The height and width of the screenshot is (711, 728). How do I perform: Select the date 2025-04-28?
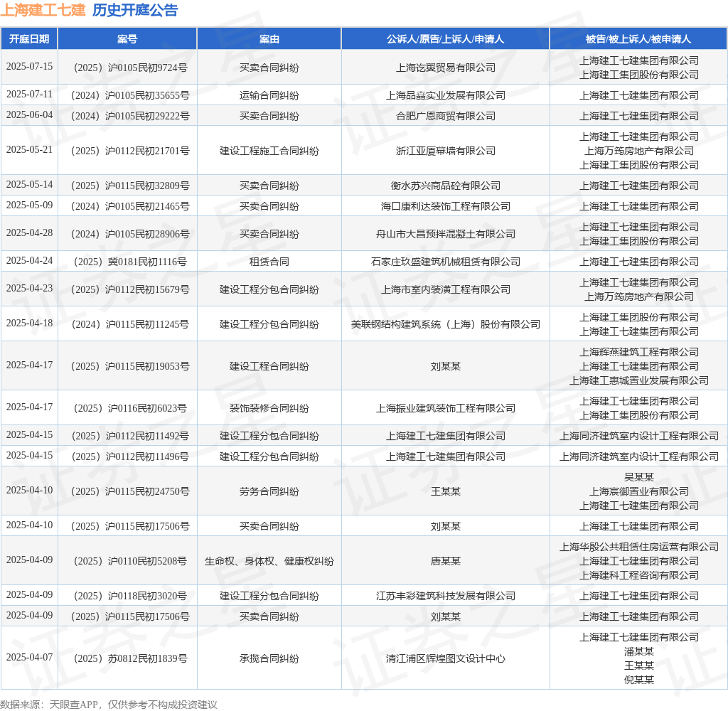pos(29,232)
